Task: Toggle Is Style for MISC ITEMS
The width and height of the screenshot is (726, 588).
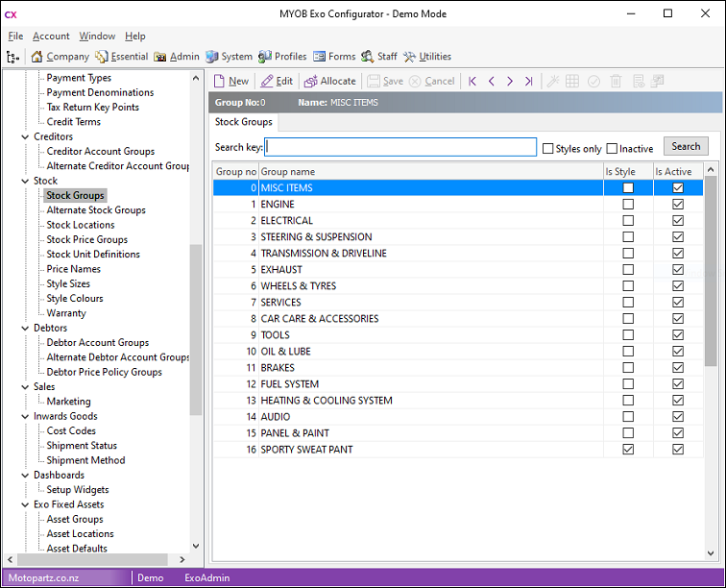Action: (628, 187)
